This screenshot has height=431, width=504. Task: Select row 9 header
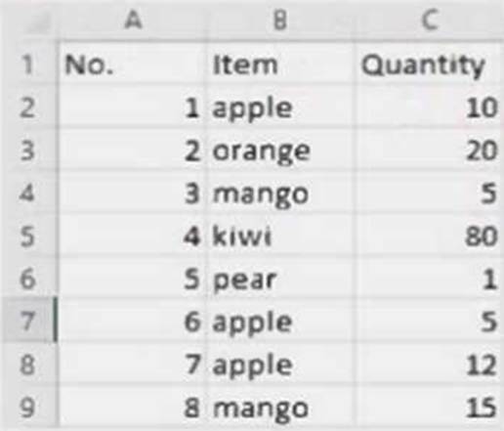tap(29, 407)
